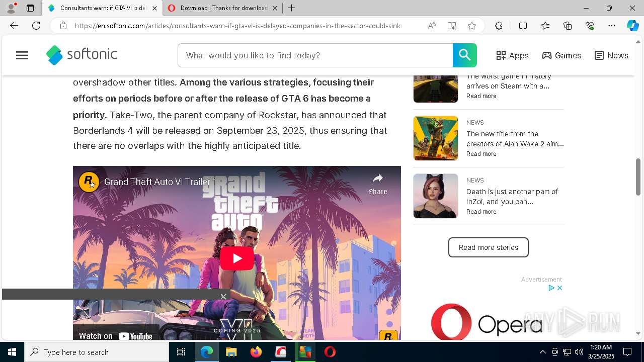
Task: Go to the Softonic logo homepage
Action: tap(82, 55)
